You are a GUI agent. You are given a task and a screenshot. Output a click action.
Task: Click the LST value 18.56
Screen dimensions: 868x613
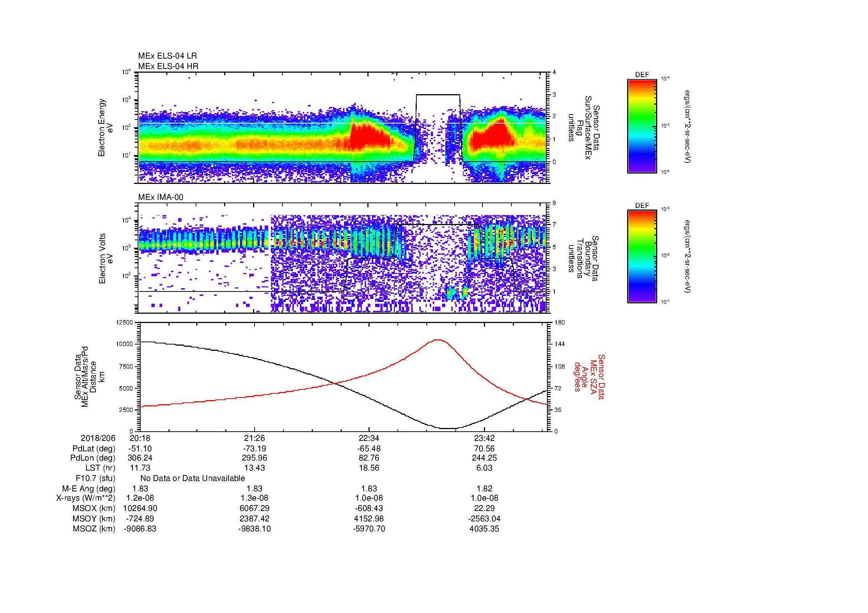[369, 468]
